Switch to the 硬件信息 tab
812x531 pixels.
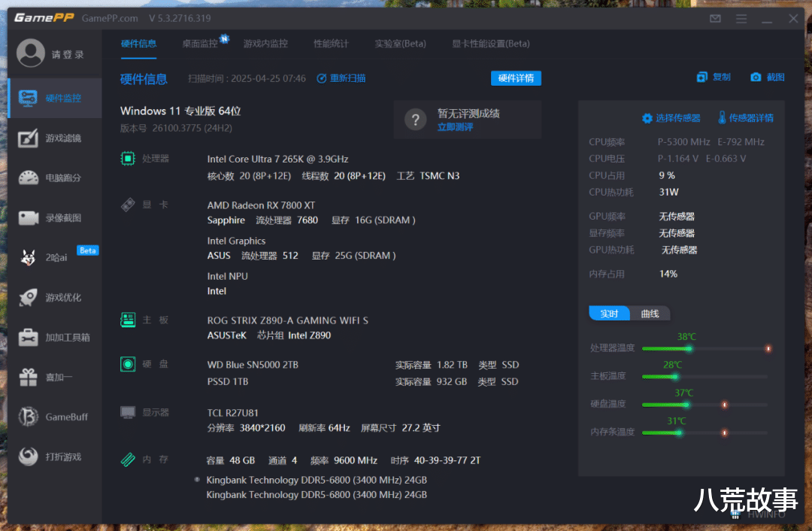click(x=139, y=44)
